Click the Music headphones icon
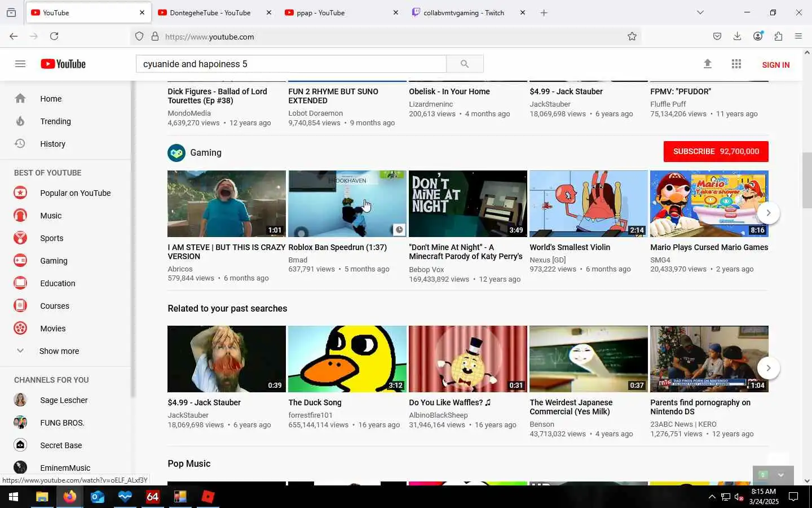This screenshot has height=508, width=812. tap(20, 216)
